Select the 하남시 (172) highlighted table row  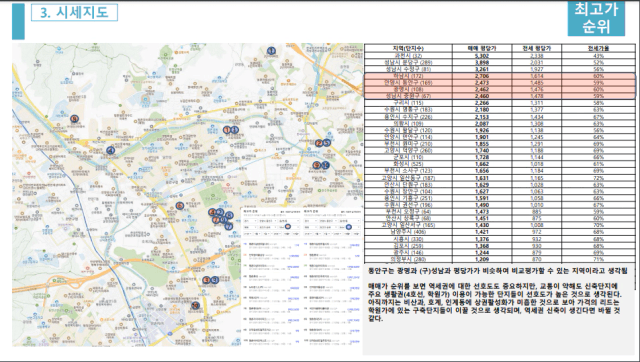pos(500,76)
